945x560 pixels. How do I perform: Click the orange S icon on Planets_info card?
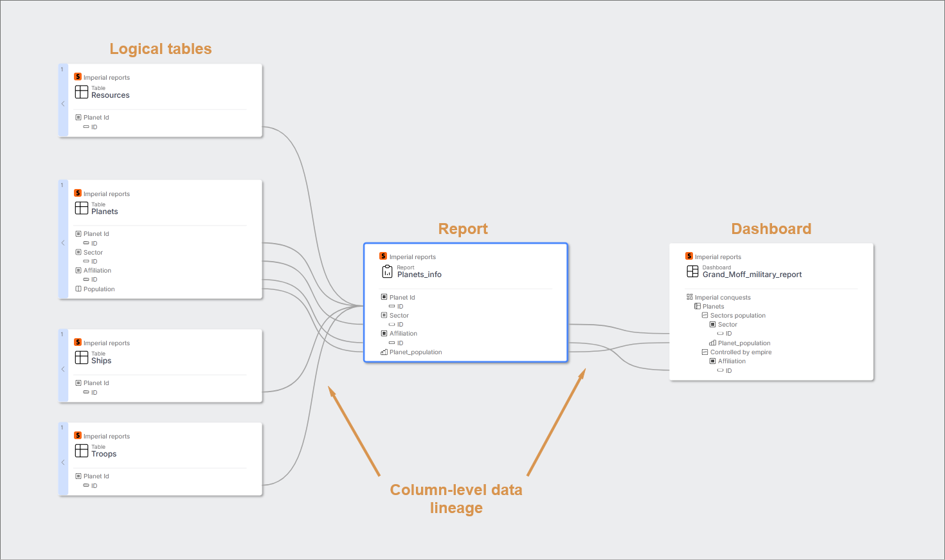click(383, 256)
